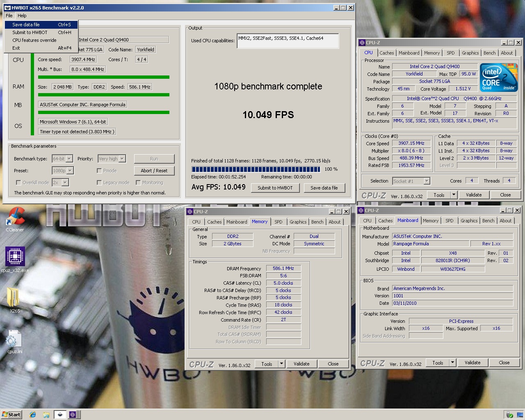Click Southbridge 82801IR (ICH9R) value
Viewport: 525px width, 420px height.
point(453,260)
